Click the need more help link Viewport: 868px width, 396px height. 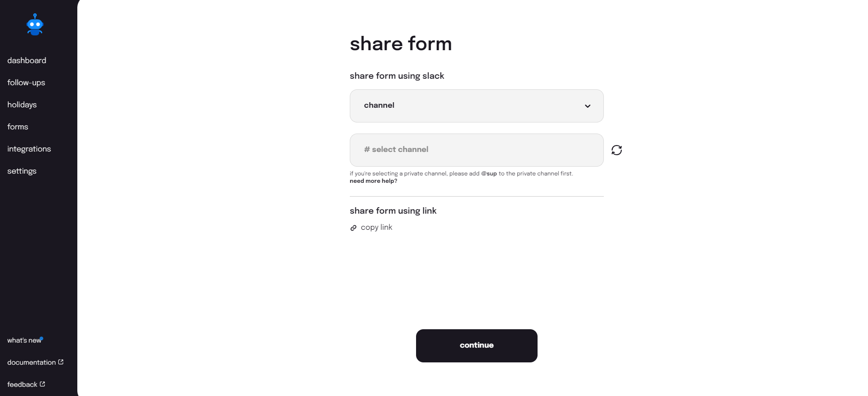(373, 181)
